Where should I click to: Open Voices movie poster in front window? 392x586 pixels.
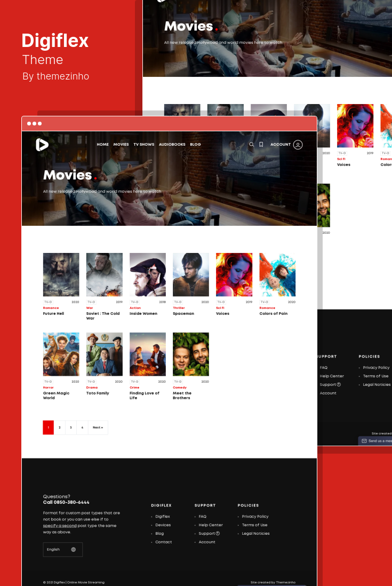point(234,275)
